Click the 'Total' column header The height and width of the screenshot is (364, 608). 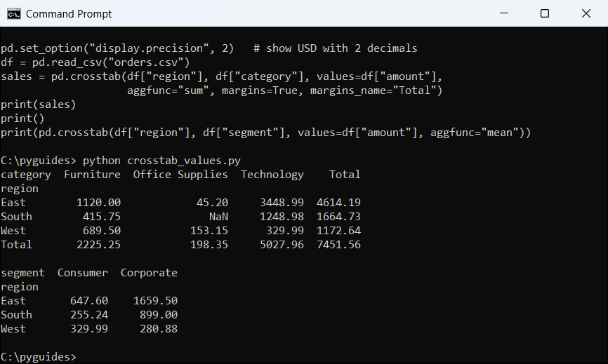[345, 175]
